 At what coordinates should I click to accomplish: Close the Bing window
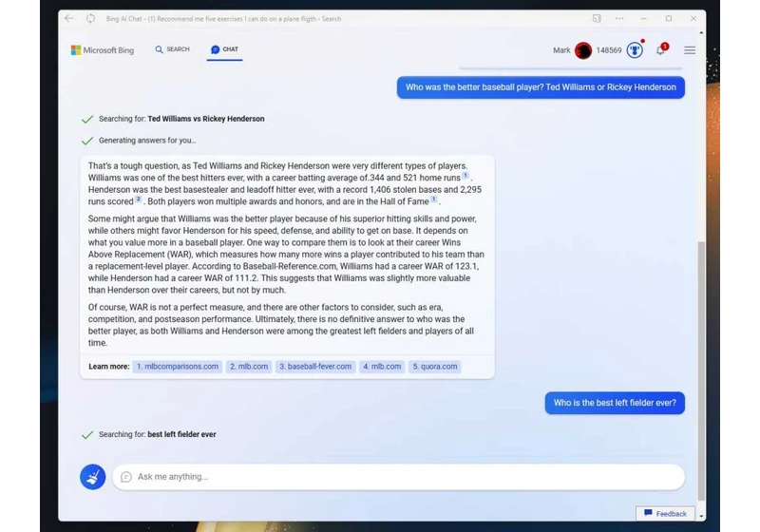(693, 18)
